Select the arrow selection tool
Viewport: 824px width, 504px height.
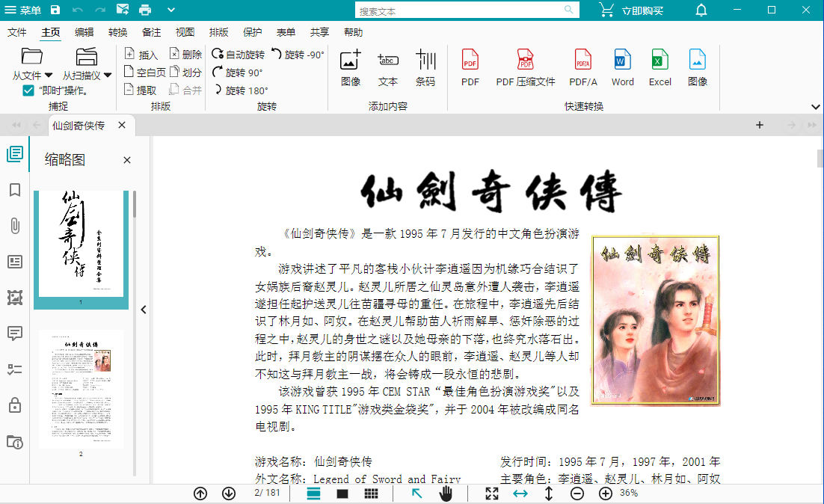pos(416,494)
